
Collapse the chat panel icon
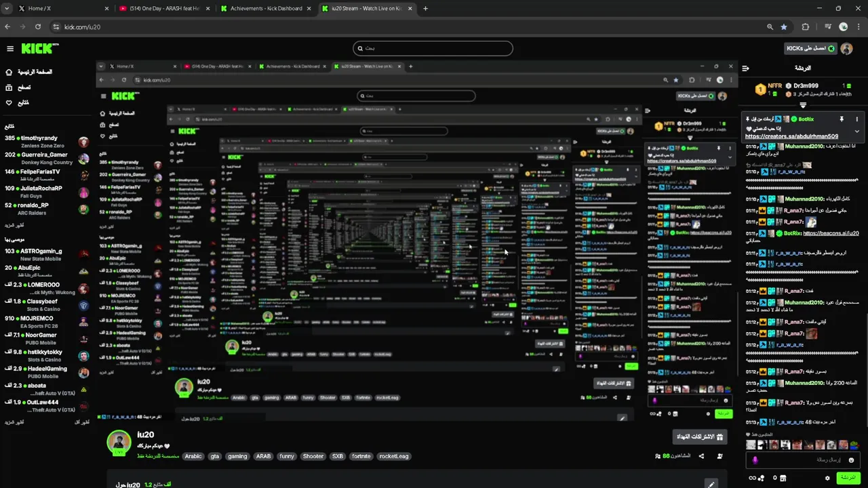click(745, 68)
